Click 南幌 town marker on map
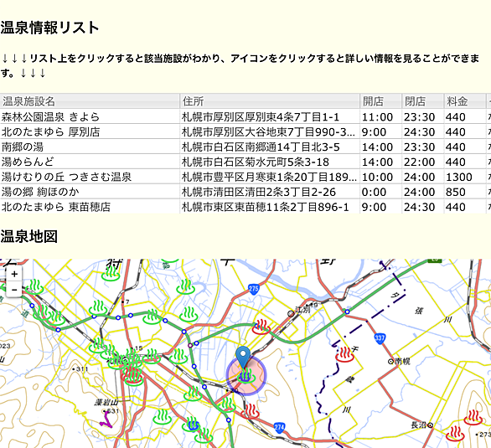 point(390,362)
